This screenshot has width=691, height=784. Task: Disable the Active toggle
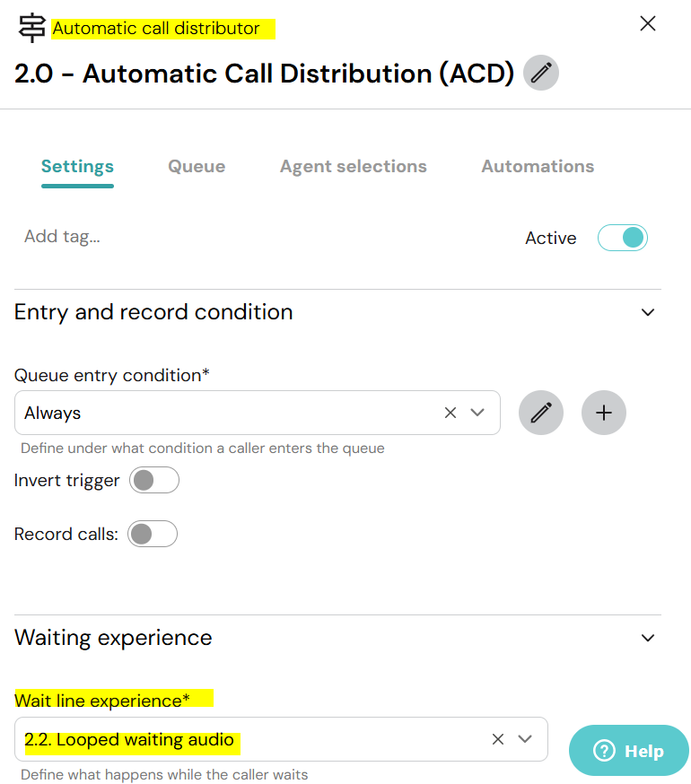click(x=622, y=238)
